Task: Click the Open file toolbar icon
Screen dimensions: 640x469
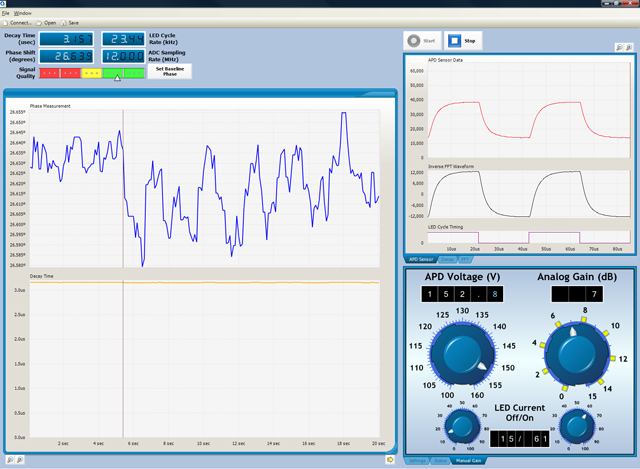Action: (38, 21)
